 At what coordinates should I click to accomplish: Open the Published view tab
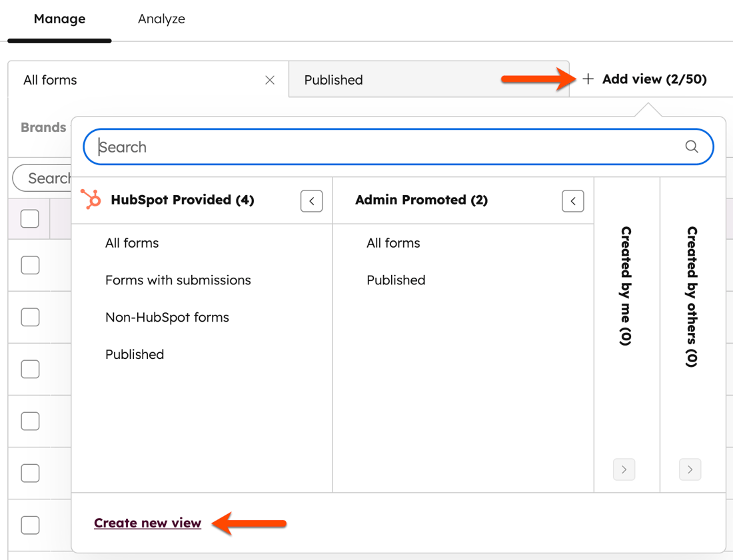[333, 79]
